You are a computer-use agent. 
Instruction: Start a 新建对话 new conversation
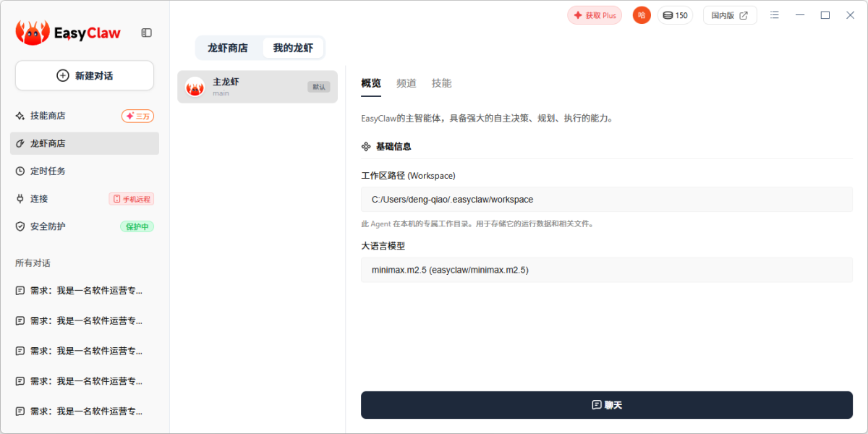tap(85, 76)
